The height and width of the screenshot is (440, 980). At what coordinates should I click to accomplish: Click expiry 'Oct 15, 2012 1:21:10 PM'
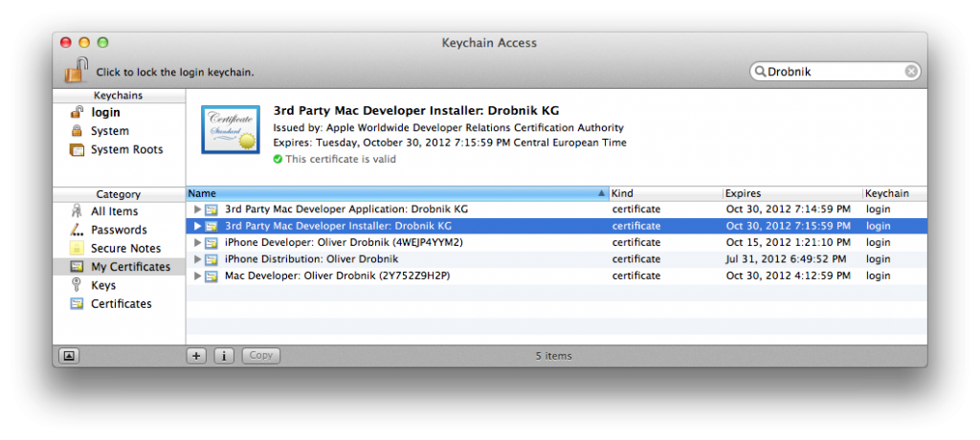click(789, 242)
